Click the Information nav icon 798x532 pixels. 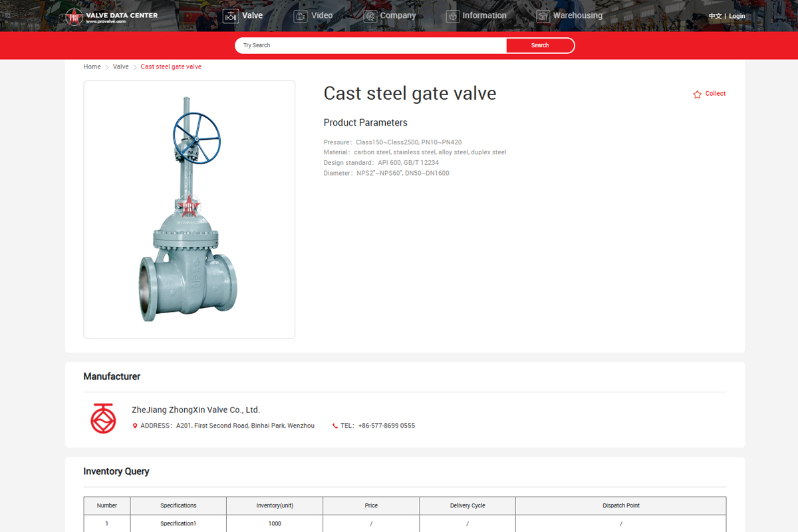[x=453, y=17]
